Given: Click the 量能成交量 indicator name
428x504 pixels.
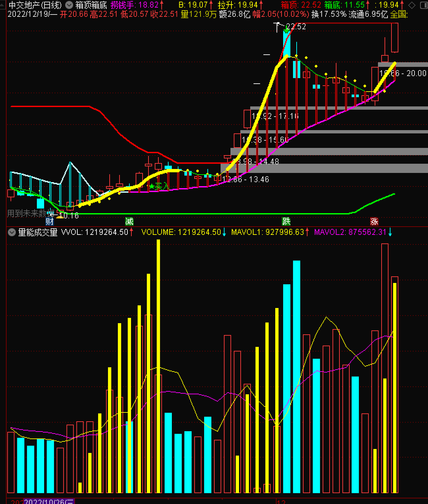Looking at the screenshot, I should click(x=38, y=232).
